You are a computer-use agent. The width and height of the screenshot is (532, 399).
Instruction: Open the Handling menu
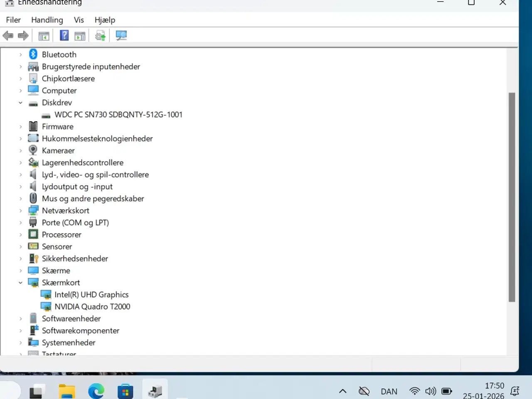[47, 20]
